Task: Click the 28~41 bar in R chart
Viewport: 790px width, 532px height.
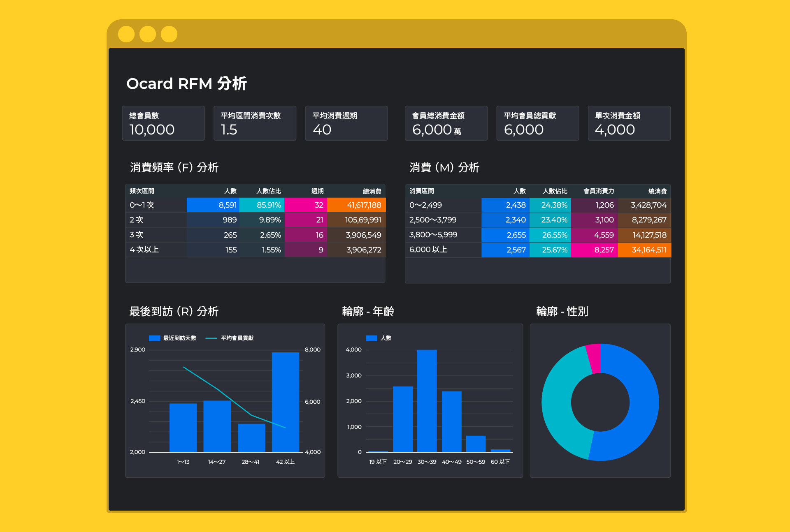Action: [x=251, y=437]
